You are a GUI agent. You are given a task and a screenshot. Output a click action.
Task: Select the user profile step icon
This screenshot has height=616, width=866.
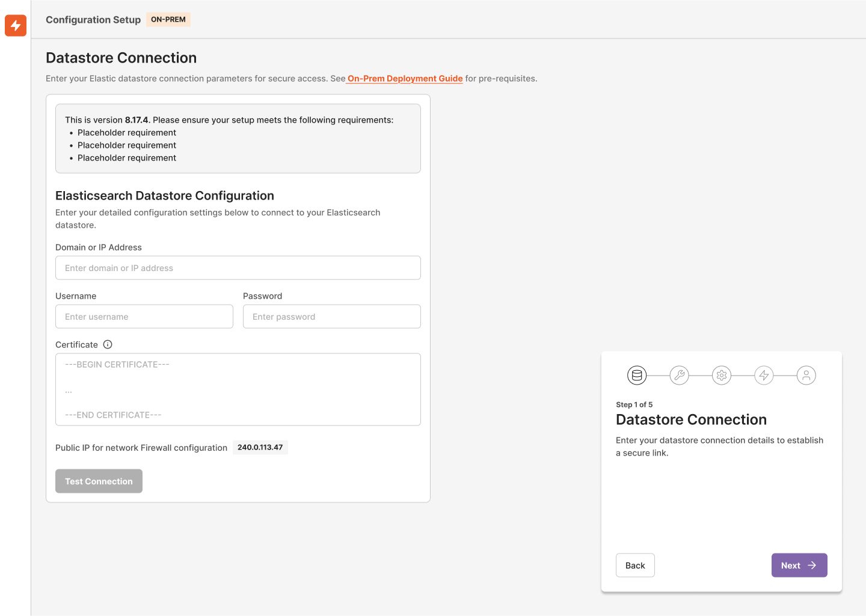(x=806, y=375)
